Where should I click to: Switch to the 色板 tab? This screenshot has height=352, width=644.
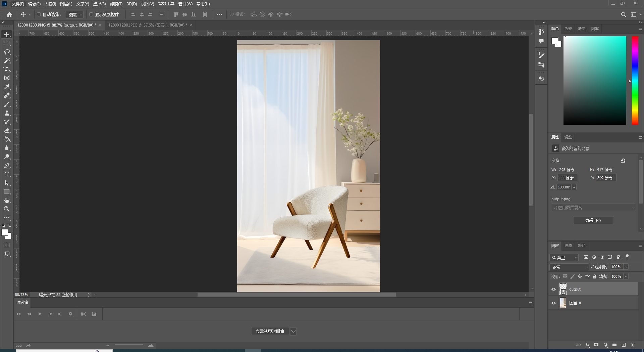click(568, 29)
